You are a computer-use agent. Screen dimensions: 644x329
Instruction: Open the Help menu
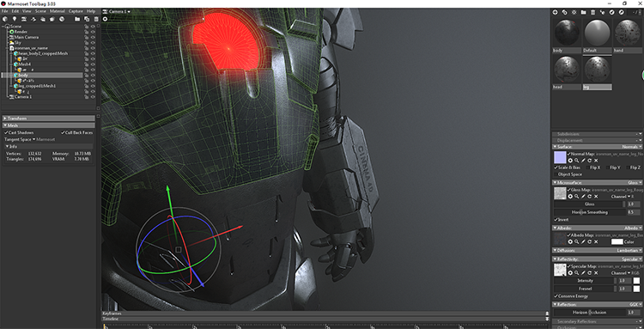(91, 11)
